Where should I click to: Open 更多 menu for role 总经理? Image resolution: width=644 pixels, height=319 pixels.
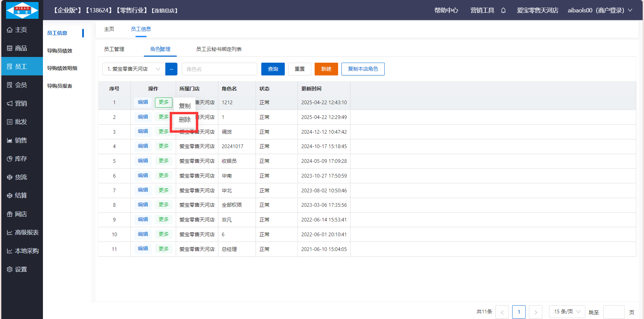(164, 249)
